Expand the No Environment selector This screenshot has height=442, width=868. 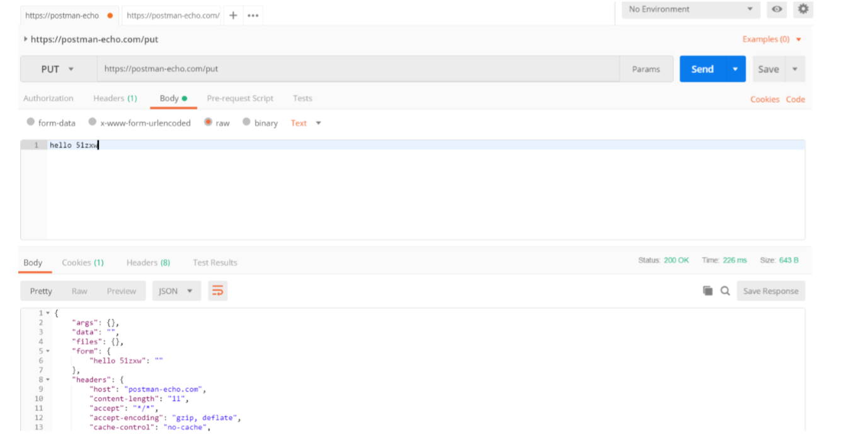coord(690,9)
